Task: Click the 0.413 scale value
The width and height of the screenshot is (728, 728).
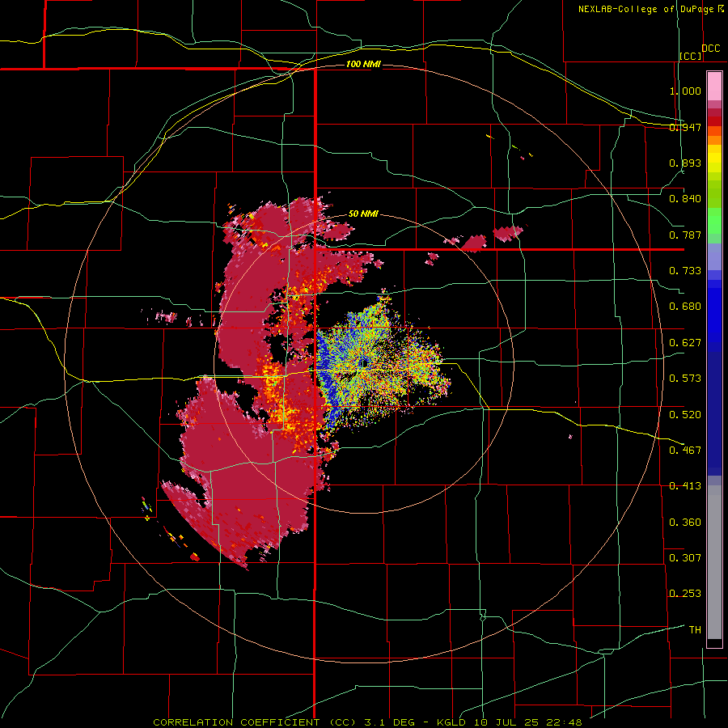Action: pyautogui.click(x=685, y=486)
